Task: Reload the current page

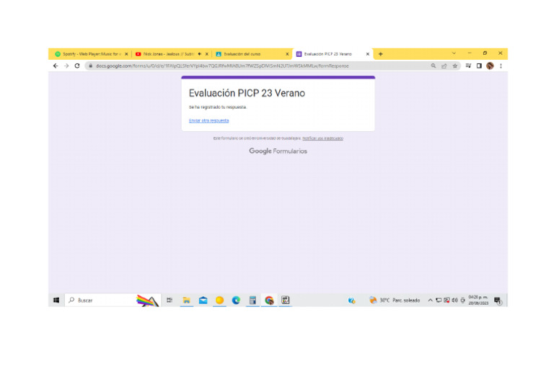Action: [77, 66]
